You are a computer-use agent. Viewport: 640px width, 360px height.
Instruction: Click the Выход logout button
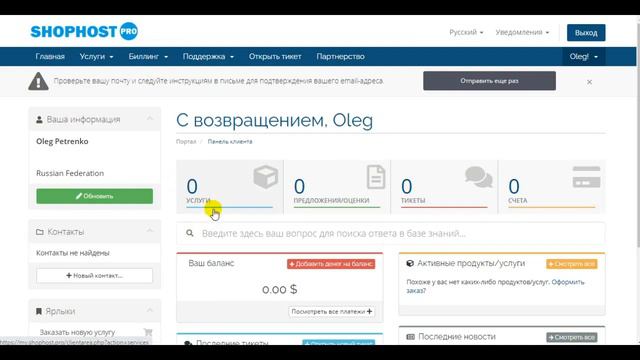pyautogui.click(x=586, y=33)
